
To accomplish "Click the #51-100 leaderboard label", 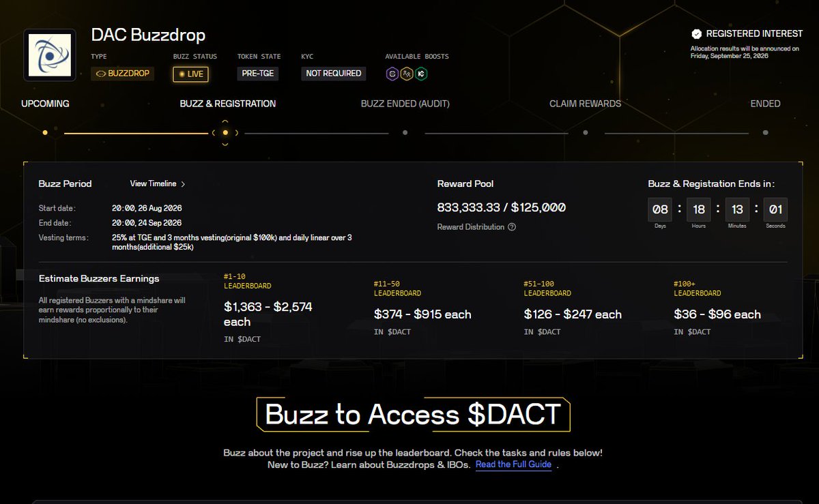I will tap(547, 288).
